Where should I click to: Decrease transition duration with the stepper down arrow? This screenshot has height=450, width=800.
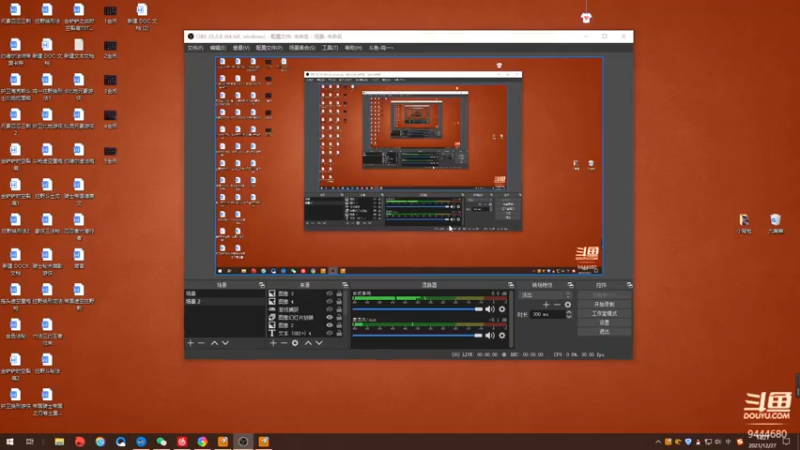[569, 317]
